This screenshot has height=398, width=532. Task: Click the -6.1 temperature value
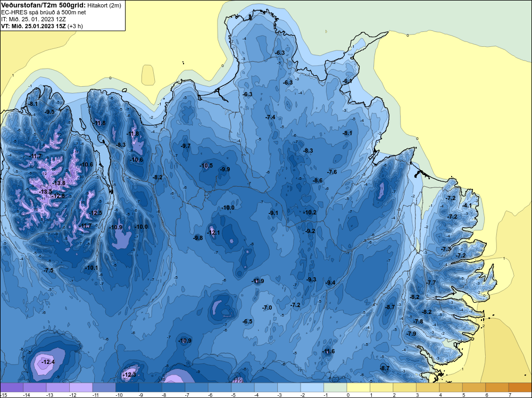[347, 81]
